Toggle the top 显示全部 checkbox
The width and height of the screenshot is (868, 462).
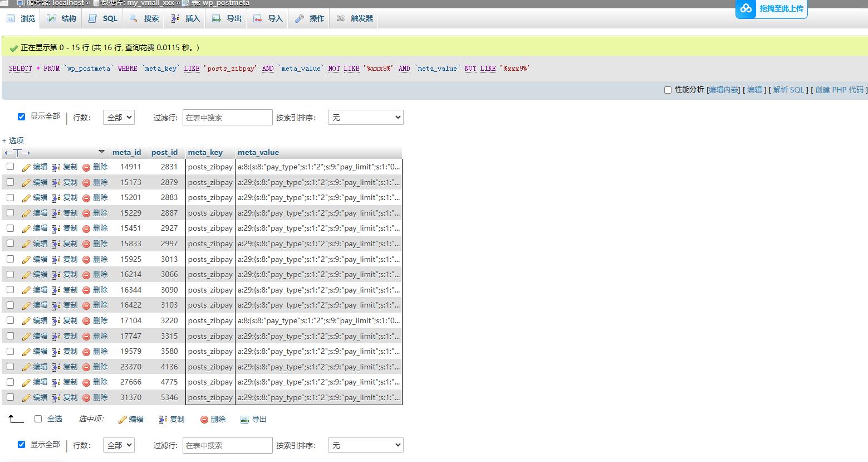(21, 116)
